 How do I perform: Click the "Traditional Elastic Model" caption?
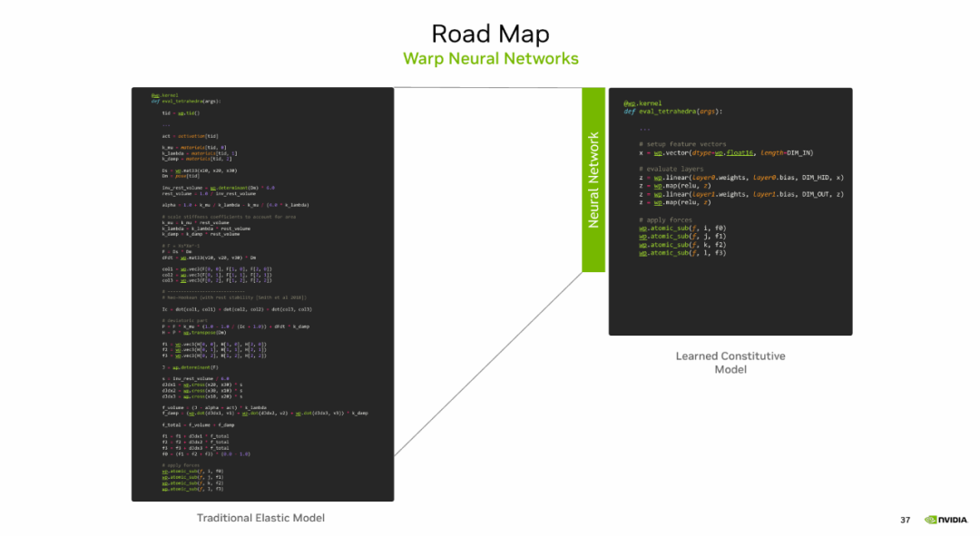tap(260, 518)
